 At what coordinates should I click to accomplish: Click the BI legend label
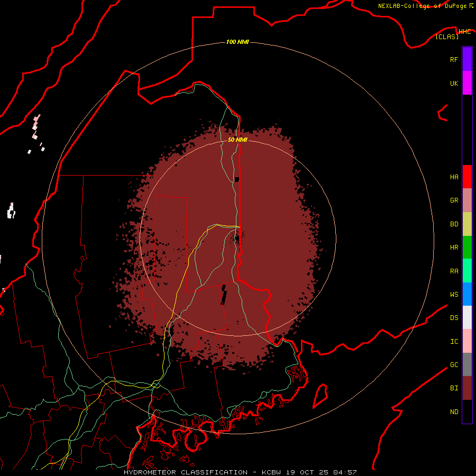point(454,388)
